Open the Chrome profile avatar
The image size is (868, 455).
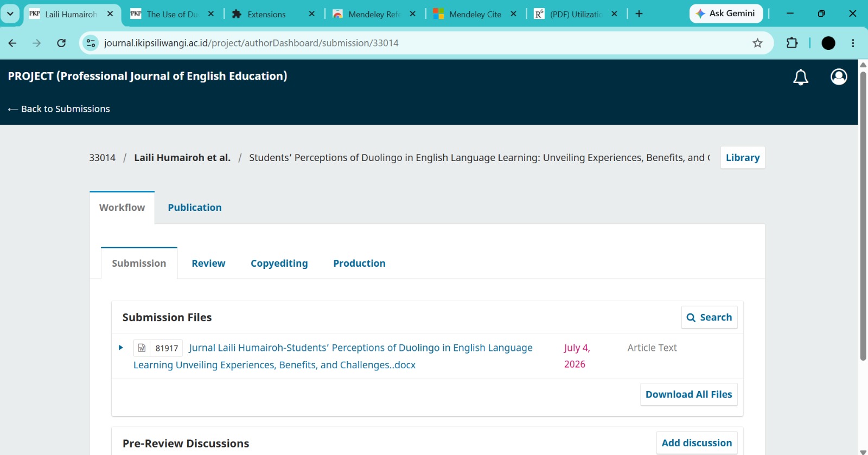point(828,43)
